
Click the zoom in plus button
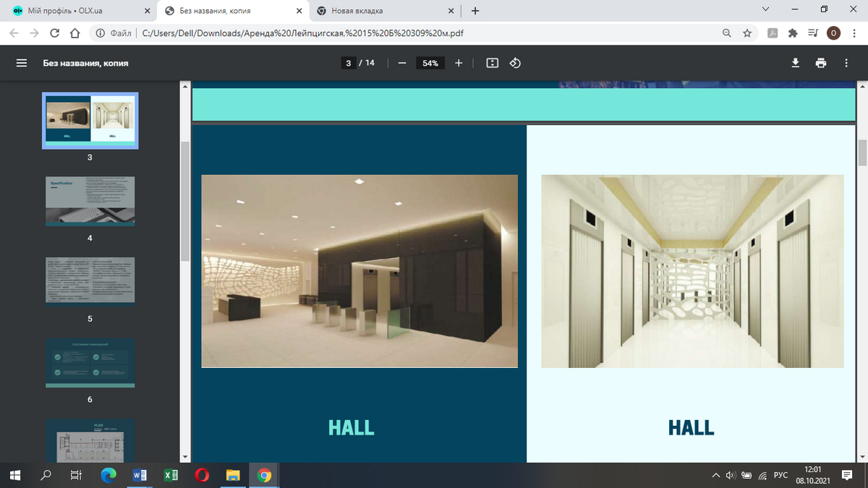(459, 63)
